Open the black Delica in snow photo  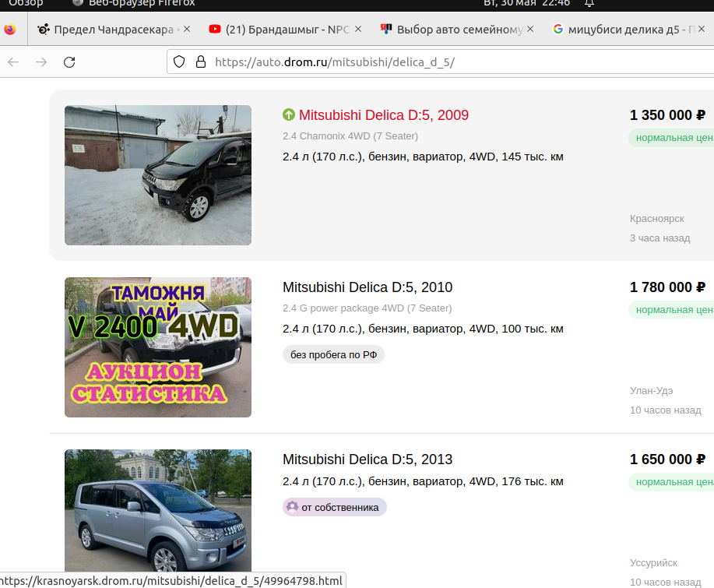pos(158,175)
